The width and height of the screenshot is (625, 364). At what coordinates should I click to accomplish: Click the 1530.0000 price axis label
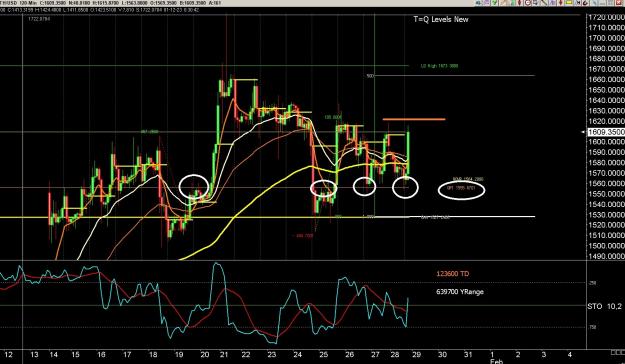pyautogui.click(x=606, y=214)
